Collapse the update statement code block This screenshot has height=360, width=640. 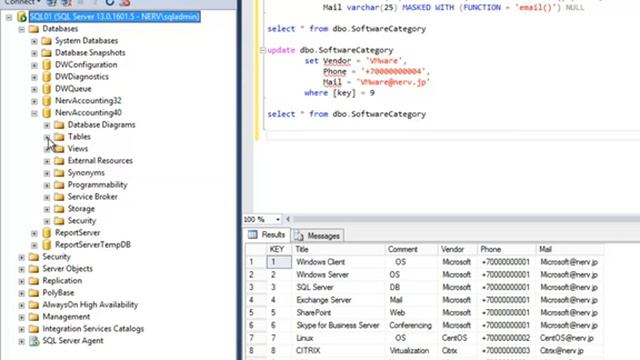(x=262, y=50)
